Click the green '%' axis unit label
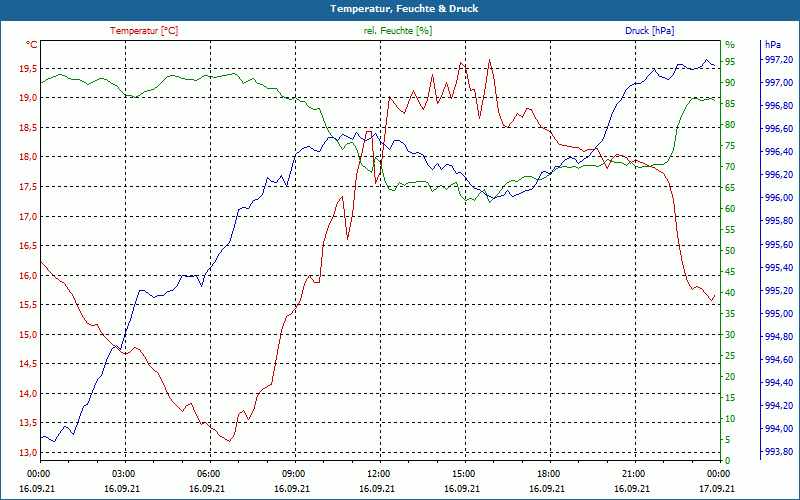The width and height of the screenshot is (800, 500). (x=730, y=45)
